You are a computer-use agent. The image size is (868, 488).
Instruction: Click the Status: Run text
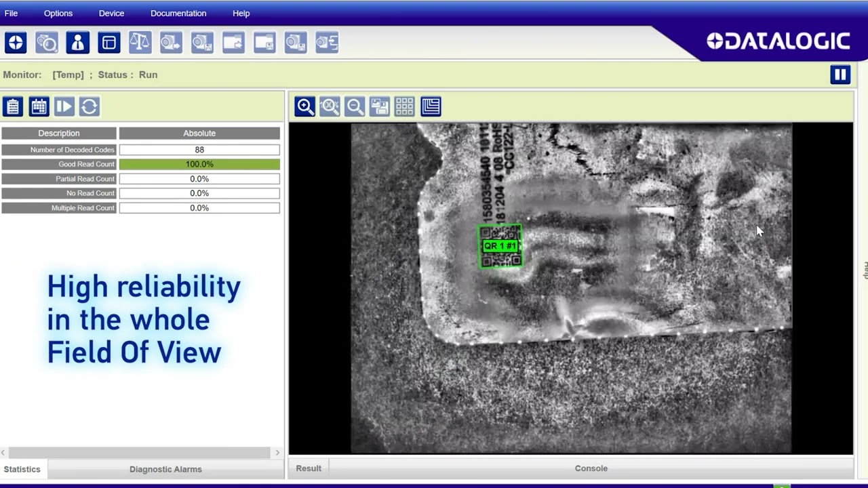pos(127,75)
